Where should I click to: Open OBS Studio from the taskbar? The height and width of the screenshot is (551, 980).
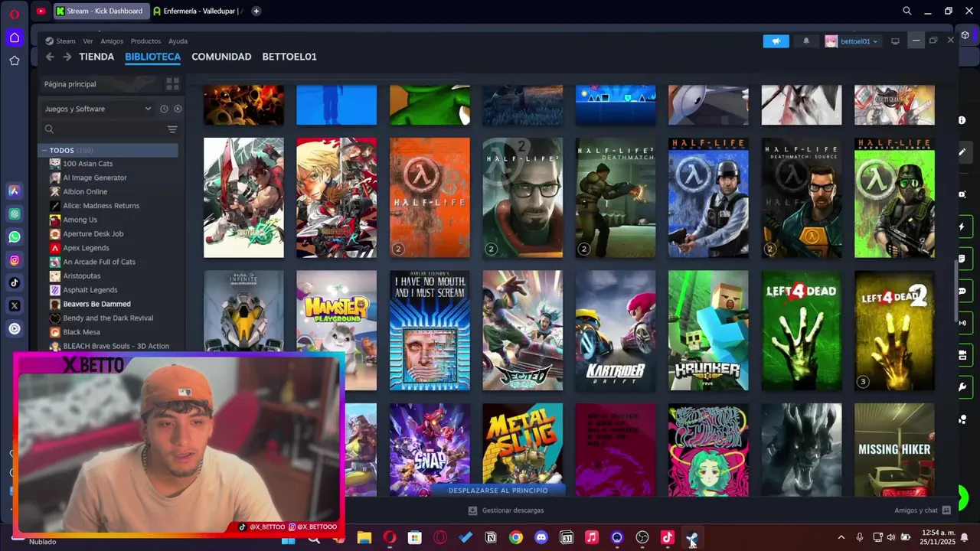642,538
